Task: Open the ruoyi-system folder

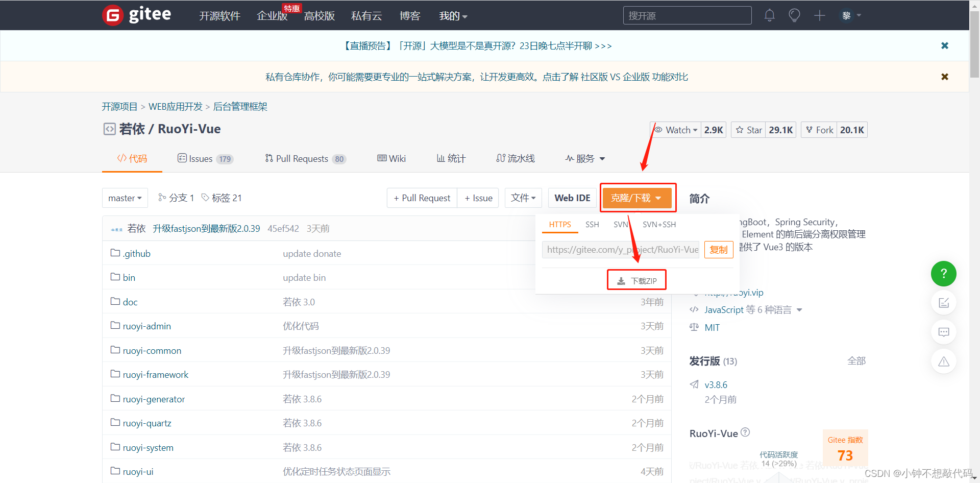Action: coord(148,447)
